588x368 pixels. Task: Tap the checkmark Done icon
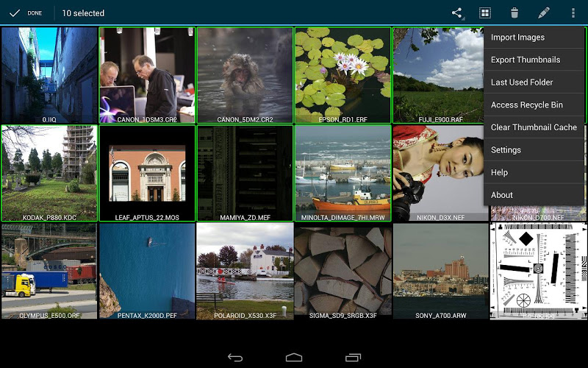click(x=15, y=13)
